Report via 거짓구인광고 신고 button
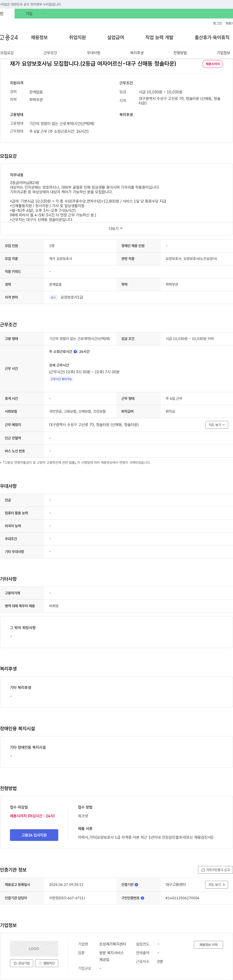The image size is (233, 980). point(215,870)
